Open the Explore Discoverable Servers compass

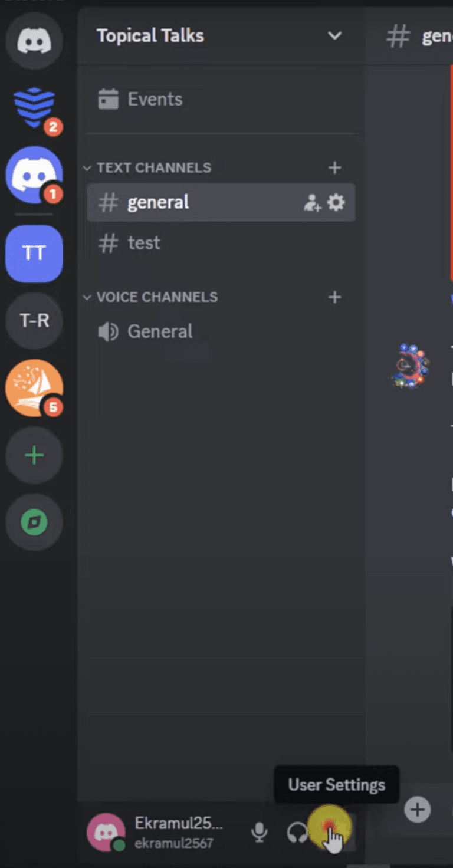point(34,522)
